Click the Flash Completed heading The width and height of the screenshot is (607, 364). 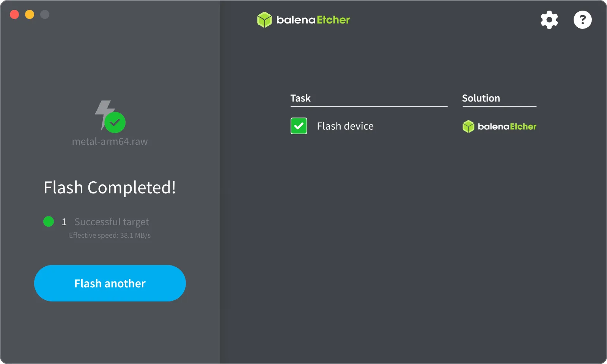(x=110, y=187)
